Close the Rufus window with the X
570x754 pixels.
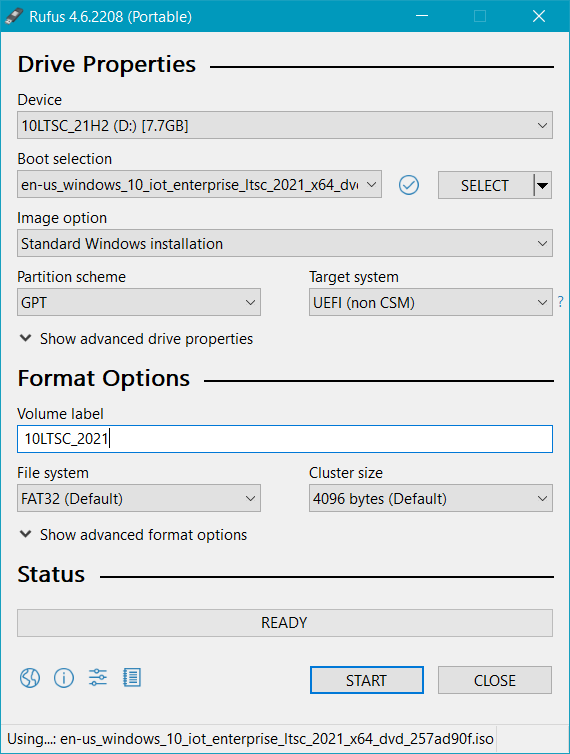pyautogui.click(x=539, y=16)
